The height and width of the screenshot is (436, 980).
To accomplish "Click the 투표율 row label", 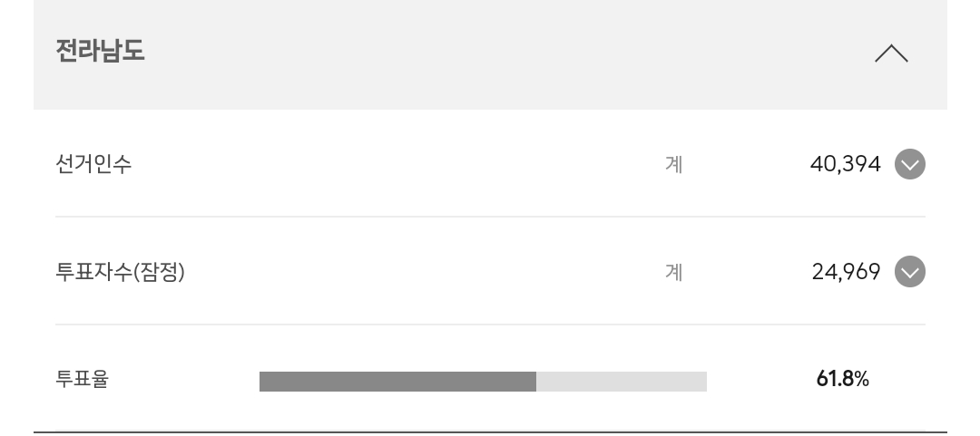I will point(82,379).
